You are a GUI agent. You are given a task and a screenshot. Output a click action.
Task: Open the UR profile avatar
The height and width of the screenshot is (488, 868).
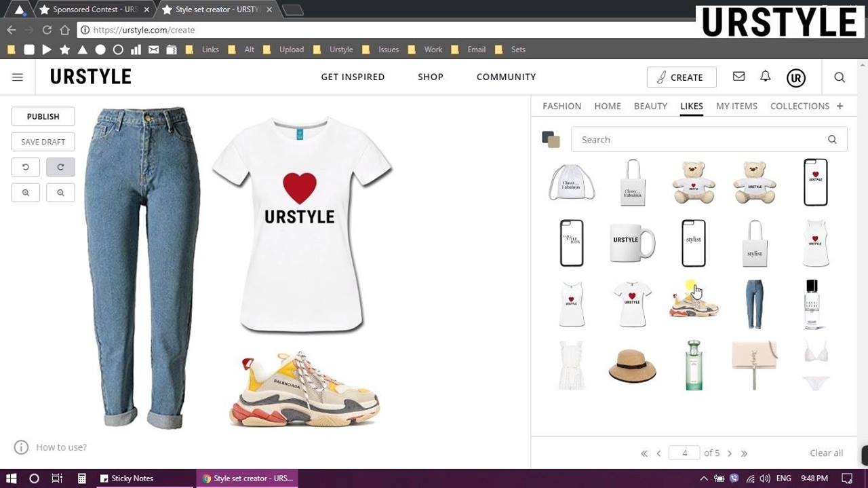coord(796,77)
